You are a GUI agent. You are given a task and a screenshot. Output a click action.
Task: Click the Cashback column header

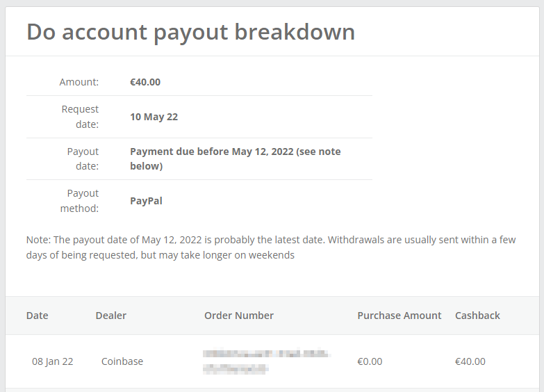477,316
